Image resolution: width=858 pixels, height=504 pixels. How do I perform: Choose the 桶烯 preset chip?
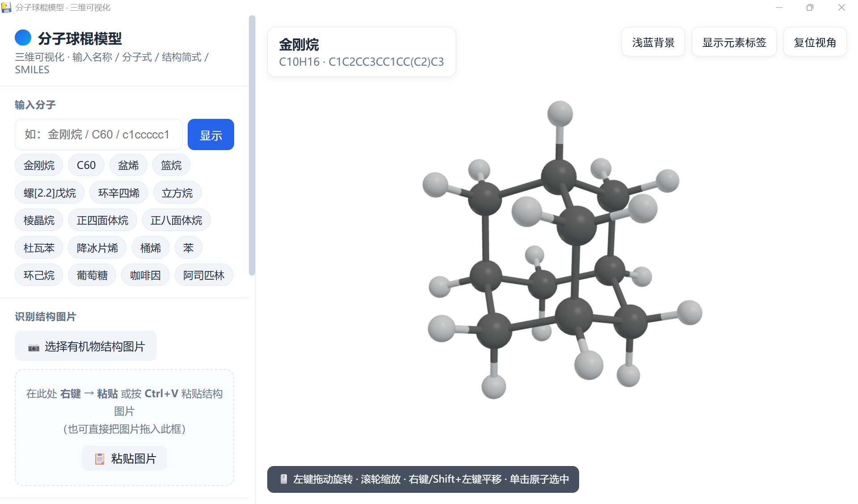click(x=151, y=248)
